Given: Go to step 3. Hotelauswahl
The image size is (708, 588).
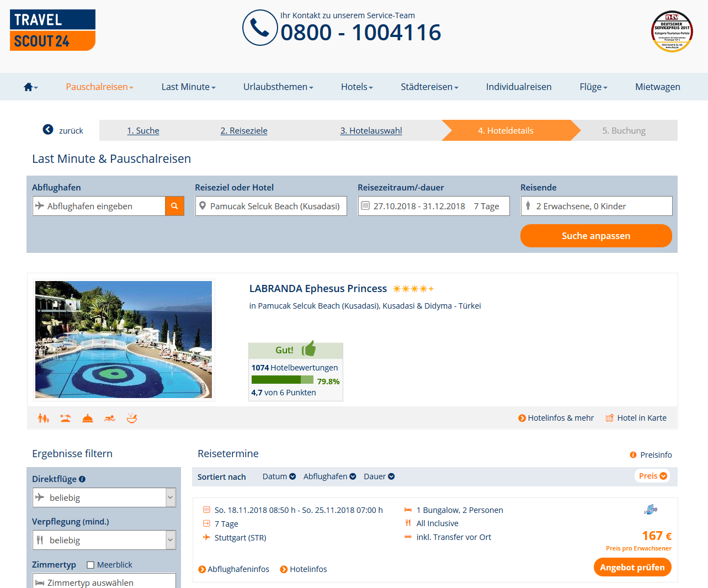Looking at the screenshot, I should click(371, 130).
